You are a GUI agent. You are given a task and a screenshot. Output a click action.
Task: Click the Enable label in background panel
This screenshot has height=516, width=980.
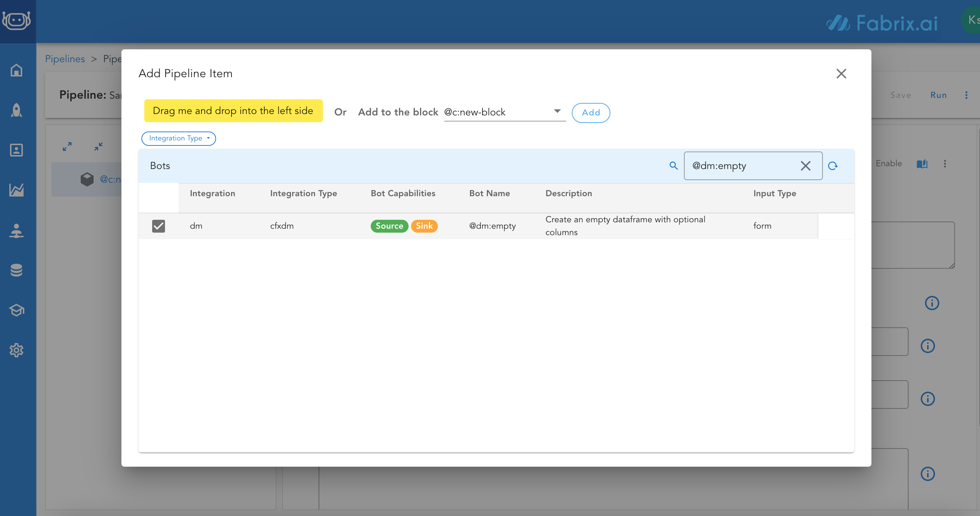click(x=889, y=164)
